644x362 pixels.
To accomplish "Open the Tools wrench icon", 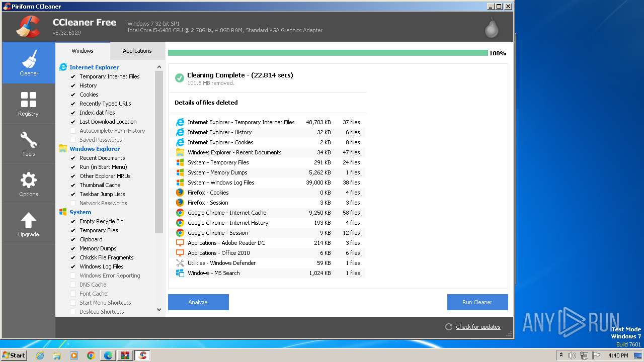I will coord(29,140).
